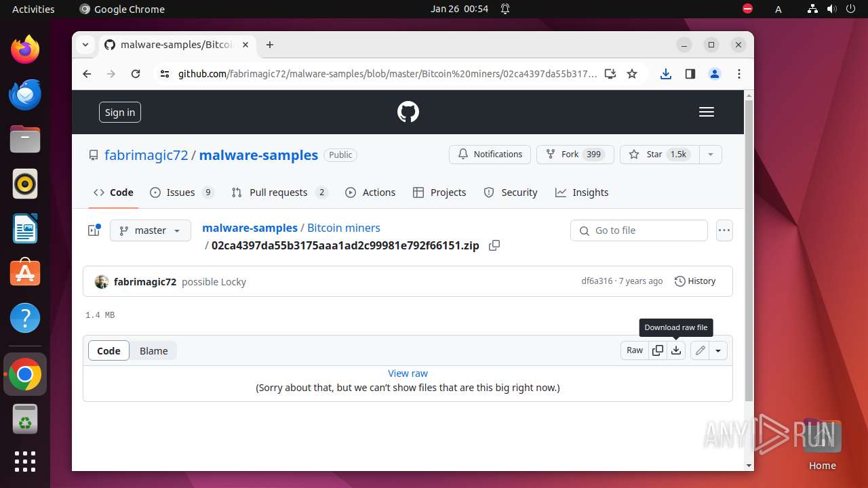
Task: Click the Download raw file icon
Action: (x=676, y=350)
